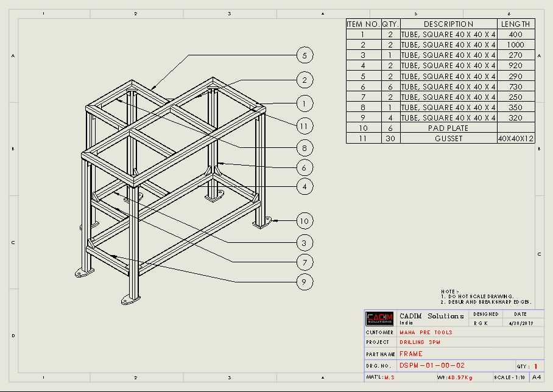Image resolution: width=553 pixels, height=392 pixels.
Task: Click the tube description in the 1000 length row
Action: click(449, 45)
